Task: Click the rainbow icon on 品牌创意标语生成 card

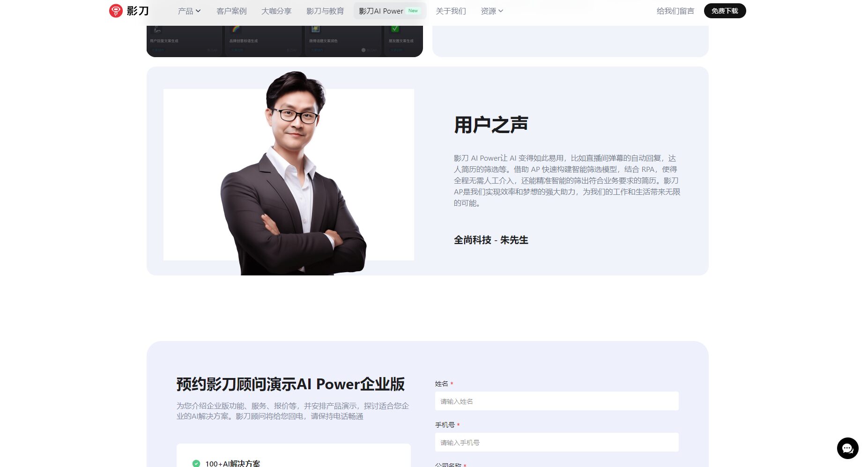Action: (x=236, y=29)
